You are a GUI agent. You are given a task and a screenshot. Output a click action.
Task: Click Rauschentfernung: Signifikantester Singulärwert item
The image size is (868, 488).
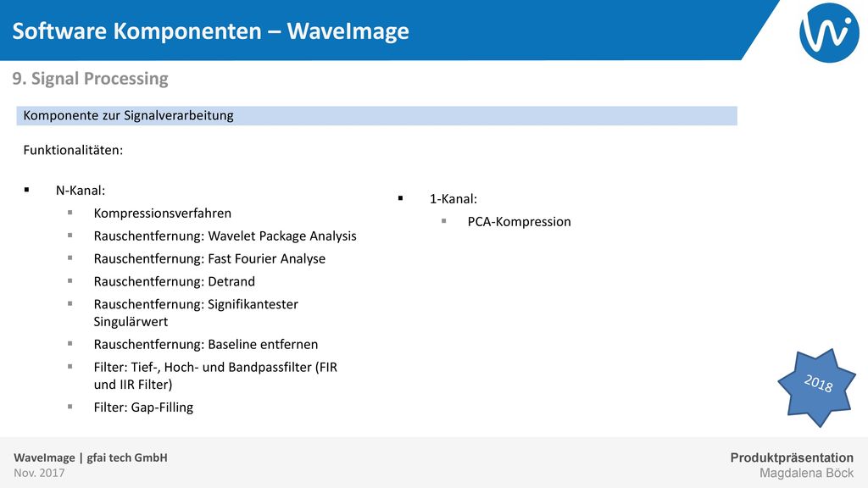[x=196, y=313]
